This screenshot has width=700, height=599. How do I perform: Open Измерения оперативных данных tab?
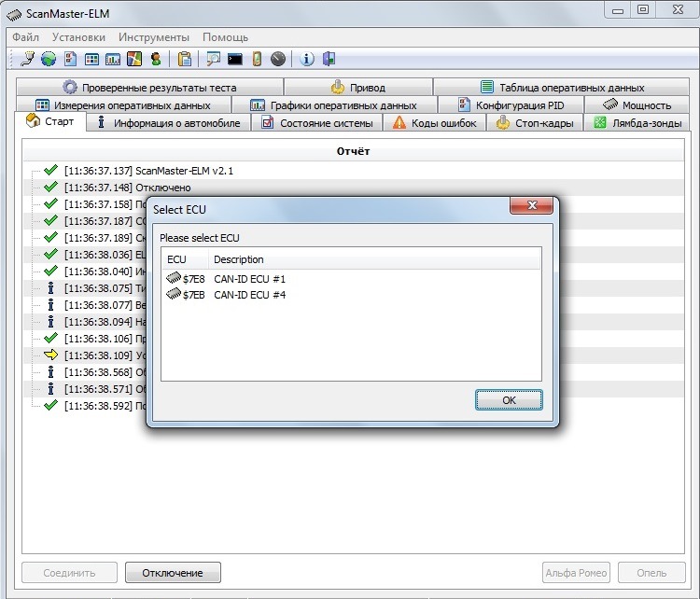[123, 105]
